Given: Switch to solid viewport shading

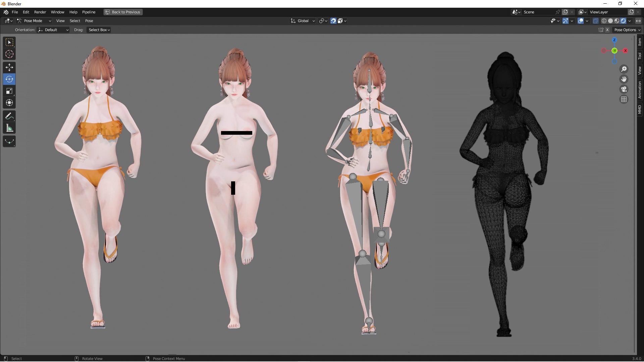Looking at the screenshot, I should tap(610, 21).
